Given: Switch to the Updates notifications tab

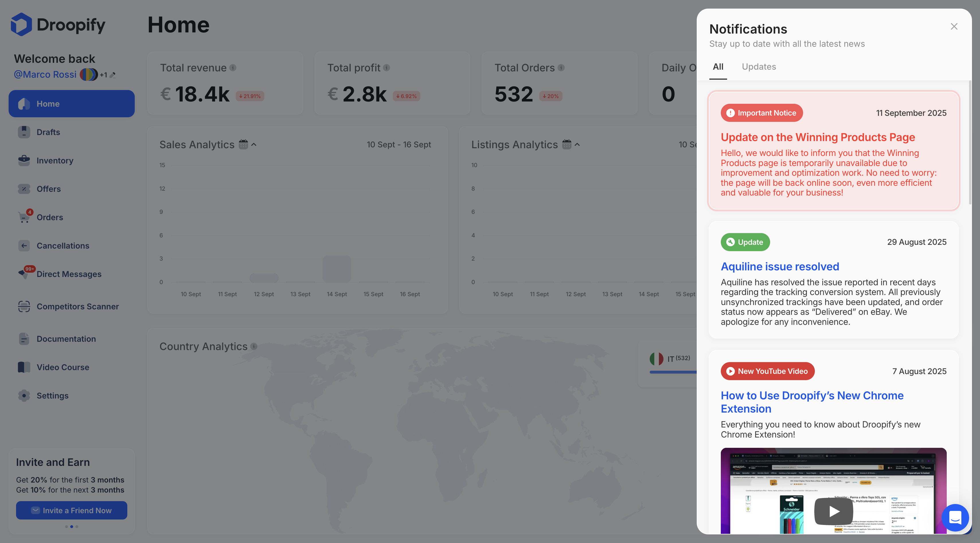Looking at the screenshot, I should pyautogui.click(x=759, y=67).
